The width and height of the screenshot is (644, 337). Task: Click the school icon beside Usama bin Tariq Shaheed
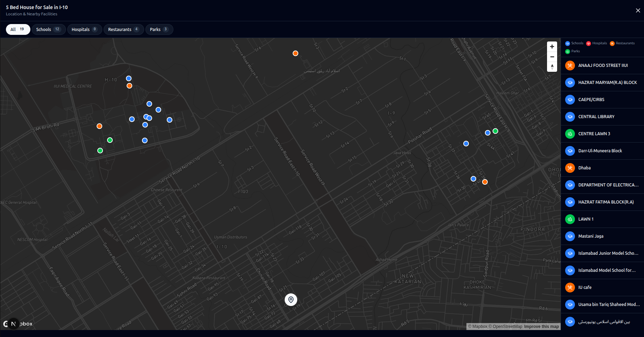tap(570, 305)
